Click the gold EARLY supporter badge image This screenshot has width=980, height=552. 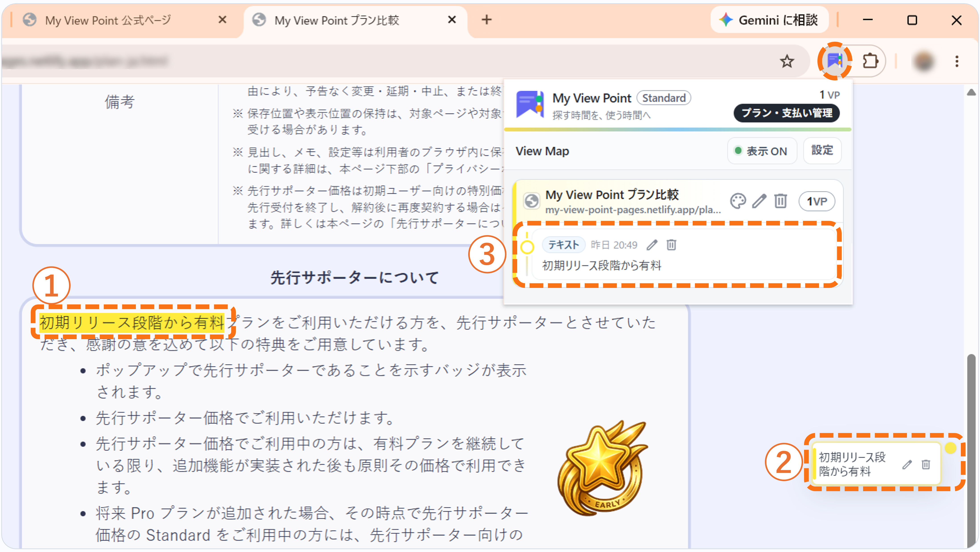tap(602, 469)
